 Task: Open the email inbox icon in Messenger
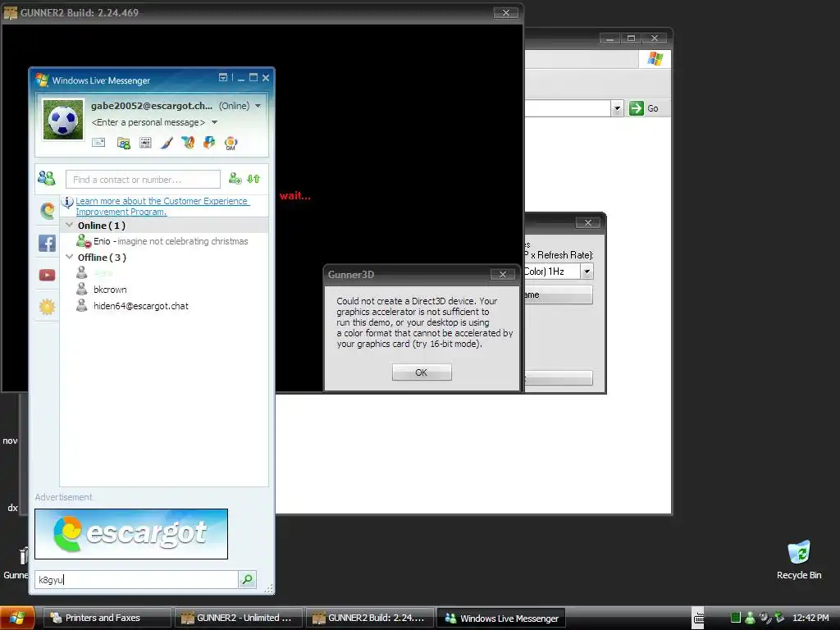click(x=98, y=143)
